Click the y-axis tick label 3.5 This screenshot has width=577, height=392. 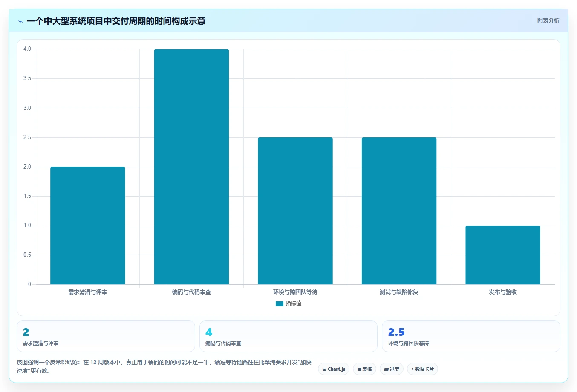tap(27, 78)
